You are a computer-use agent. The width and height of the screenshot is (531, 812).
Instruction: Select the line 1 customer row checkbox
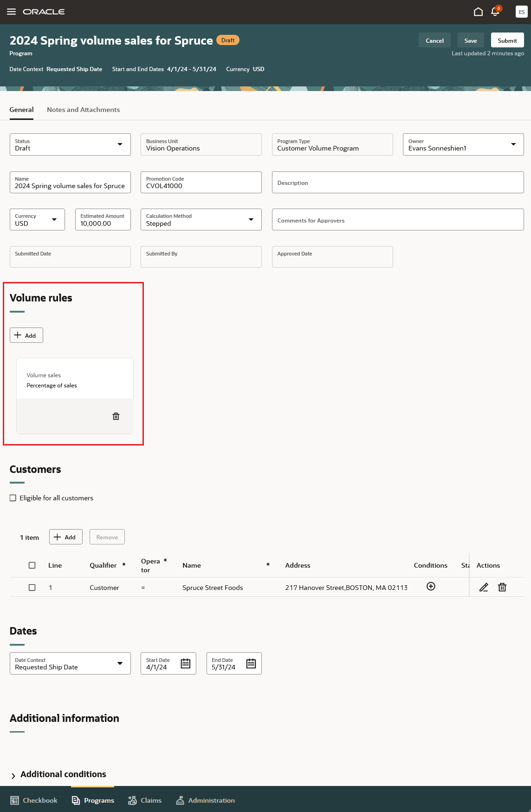[32, 588]
